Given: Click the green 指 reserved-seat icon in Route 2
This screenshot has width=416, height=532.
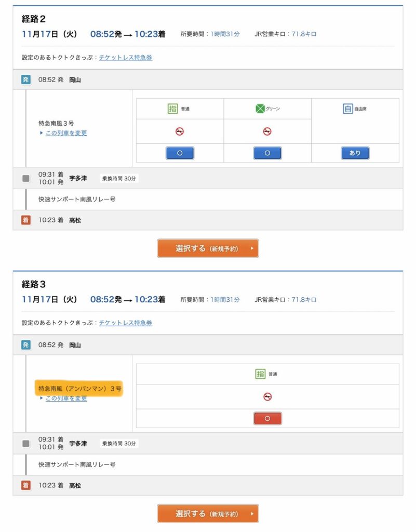Looking at the screenshot, I should (x=173, y=109).
